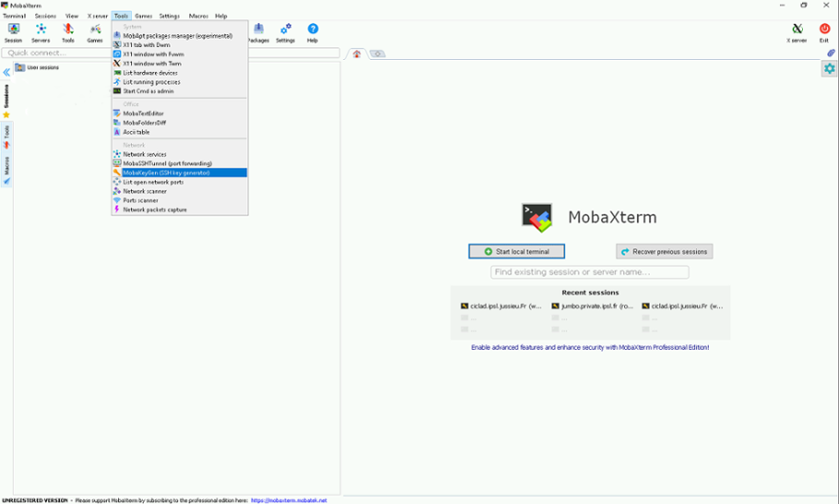Open the mobaxterm.mobatek.net link

289,501
